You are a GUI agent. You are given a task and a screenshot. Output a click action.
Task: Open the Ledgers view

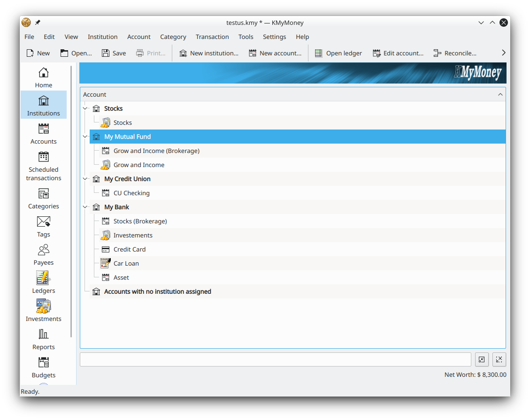(x=44, y=283)
